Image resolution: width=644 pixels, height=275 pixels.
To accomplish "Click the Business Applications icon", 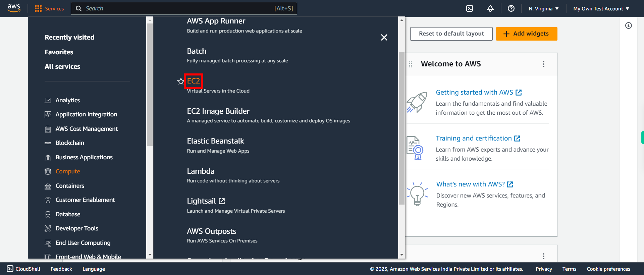I will click(x=48, y=157).
